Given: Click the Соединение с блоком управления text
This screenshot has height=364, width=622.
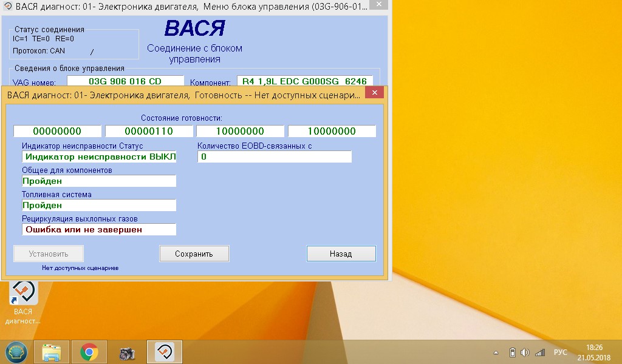Looking at the screenshot, I should point(195,54).
